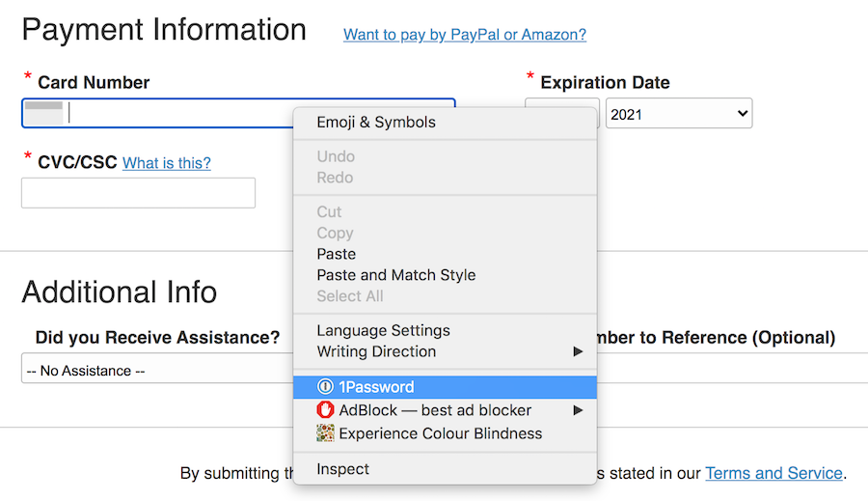Expand the AdBlock submenu arrow

coord(578,410)
